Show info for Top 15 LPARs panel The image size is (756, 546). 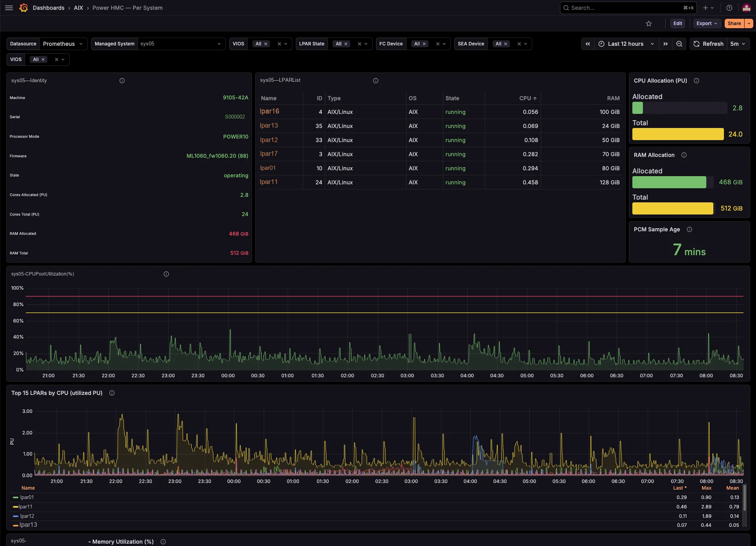tap(112, 393)
